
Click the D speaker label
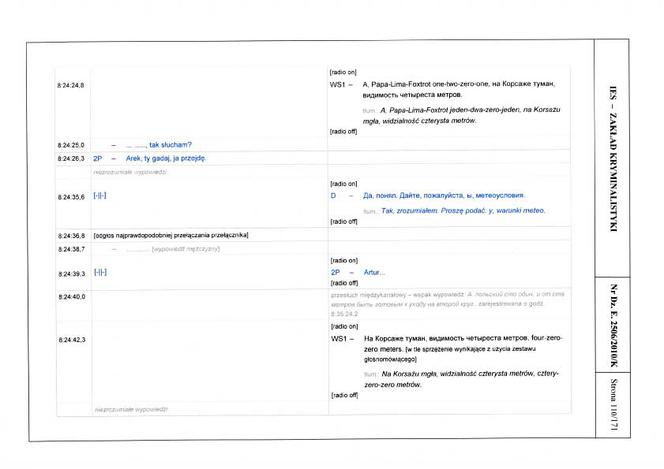(x=333, y=196)
